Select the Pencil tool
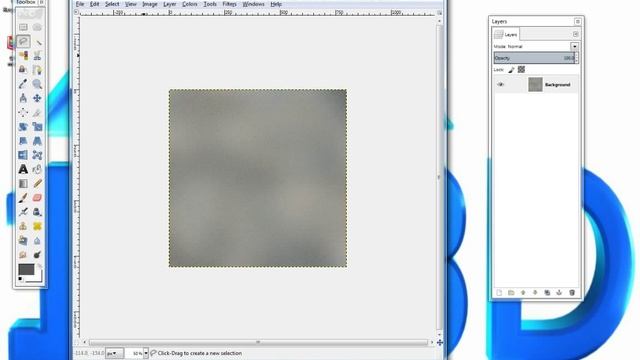Screen dimensions: 640x360 tap(37, 183)
